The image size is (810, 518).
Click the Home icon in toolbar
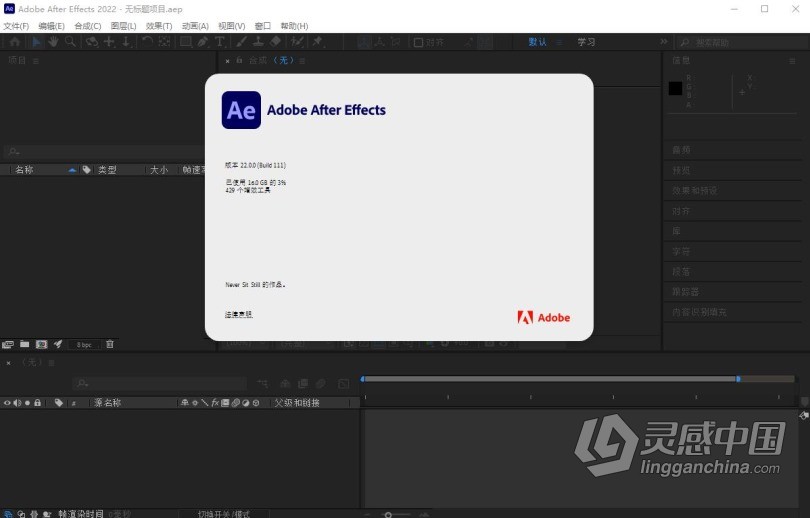14,42
